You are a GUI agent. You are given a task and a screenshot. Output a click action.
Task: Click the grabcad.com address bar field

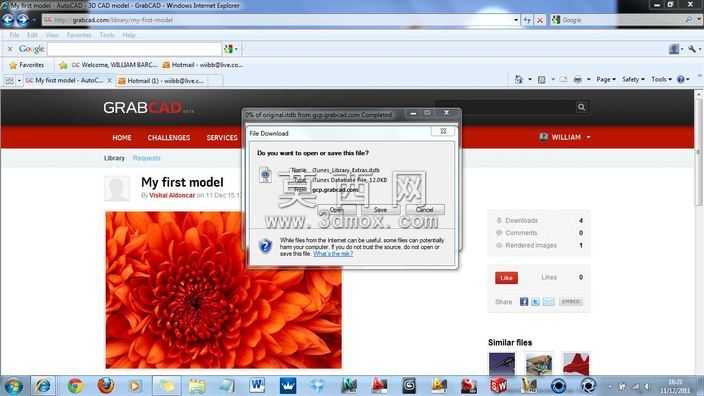point(278,20)
